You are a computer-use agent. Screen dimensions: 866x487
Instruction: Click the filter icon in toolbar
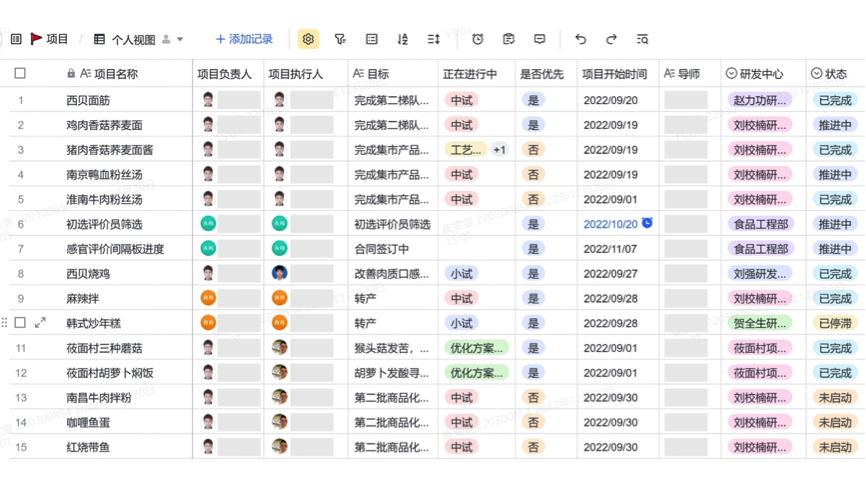[340, 39]
